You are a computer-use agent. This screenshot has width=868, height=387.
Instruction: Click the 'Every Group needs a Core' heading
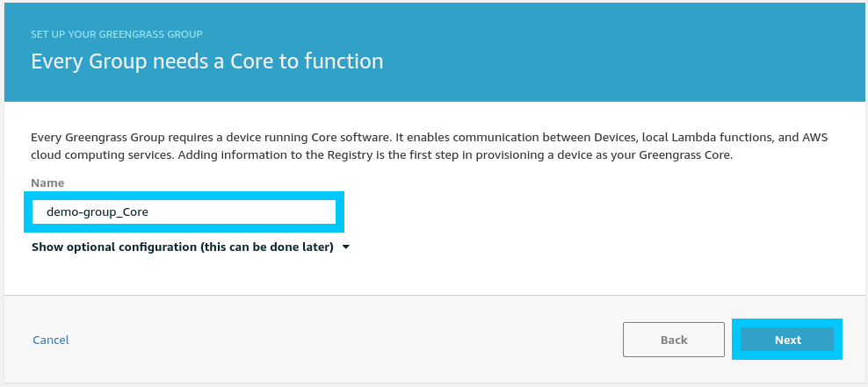point(206,61)
